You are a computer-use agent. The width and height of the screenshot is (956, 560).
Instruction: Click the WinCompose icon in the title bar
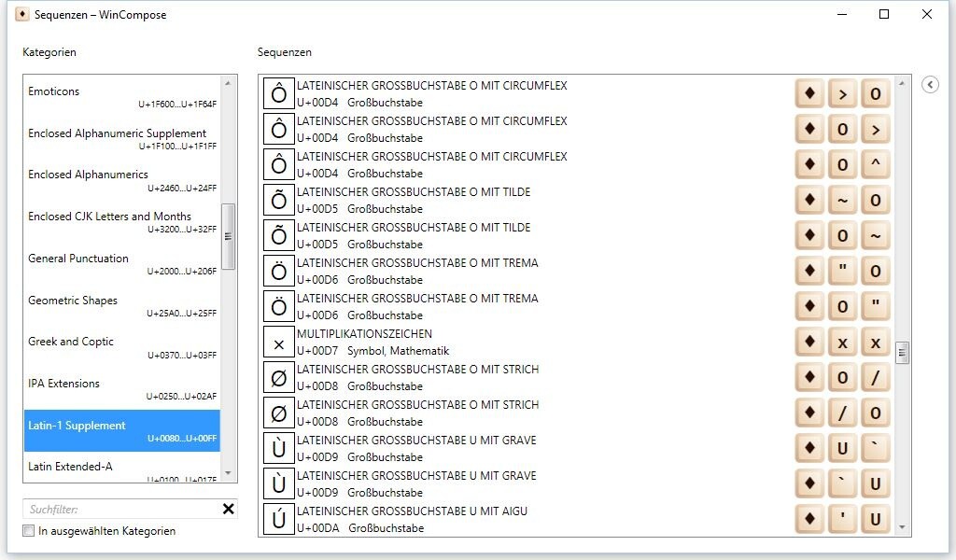click(x=22, y=14)
